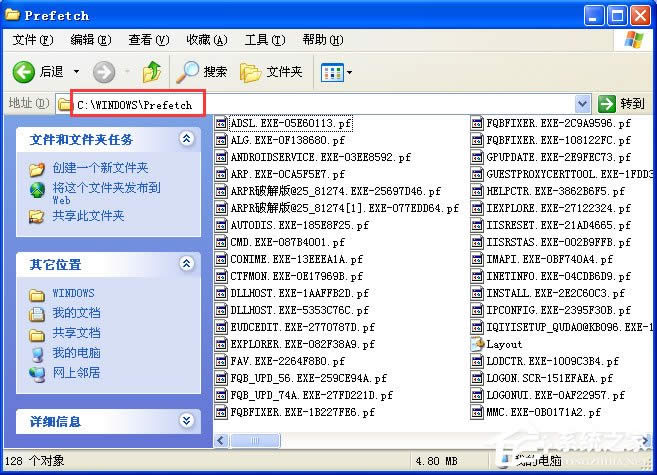Click the Back arrow icon
657x475 pixels.
click(x=25, y=72)
